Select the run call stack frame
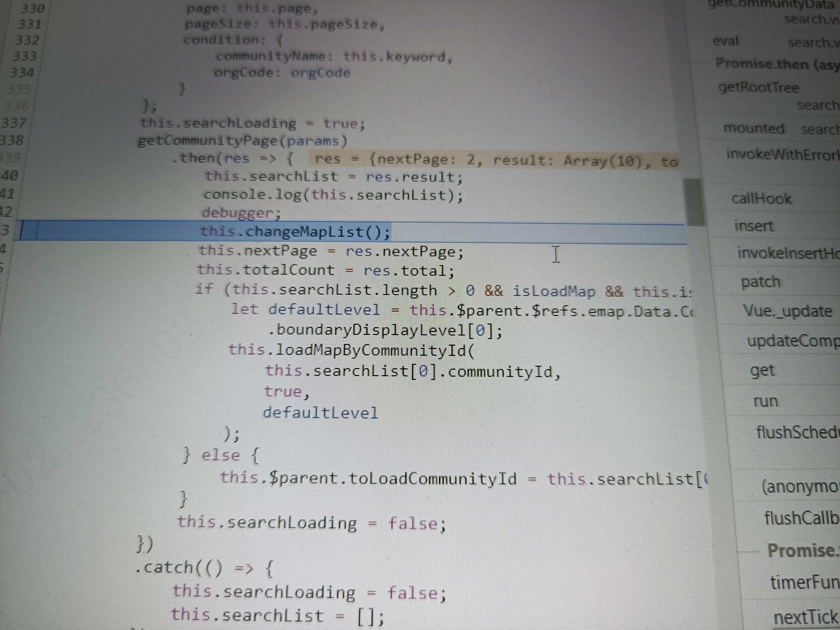Viewport: 840px width, 630px height. click(766, 401)
